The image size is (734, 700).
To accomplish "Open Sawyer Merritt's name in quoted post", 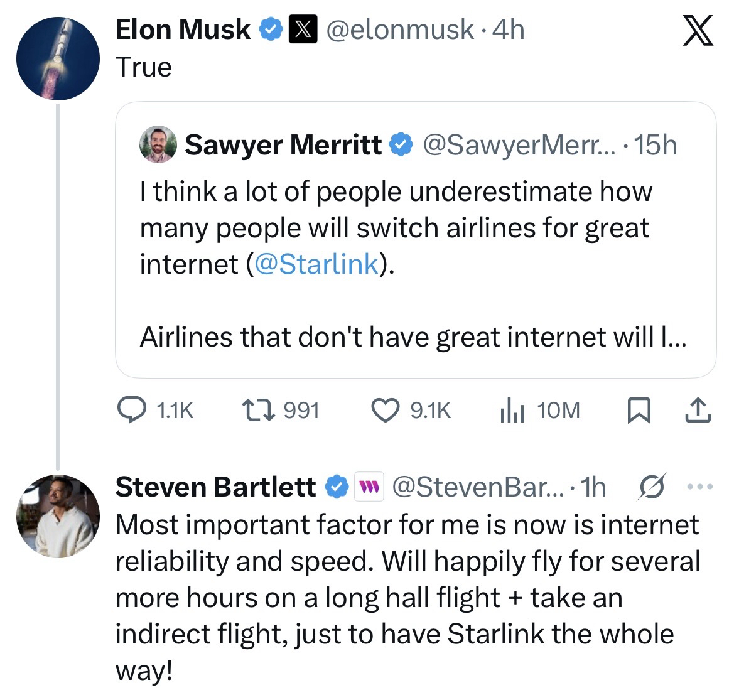I will pos(283,145).
